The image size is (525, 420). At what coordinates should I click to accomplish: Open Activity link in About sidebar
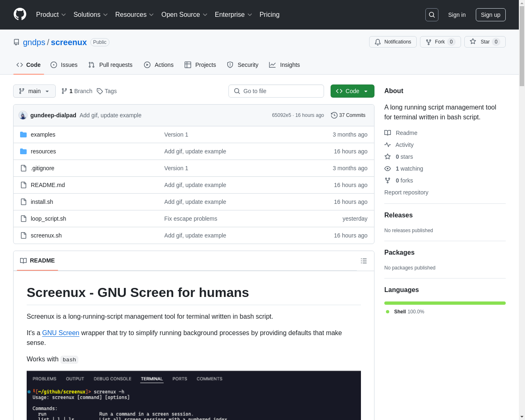pyautogui.click(x=399, y=145)
